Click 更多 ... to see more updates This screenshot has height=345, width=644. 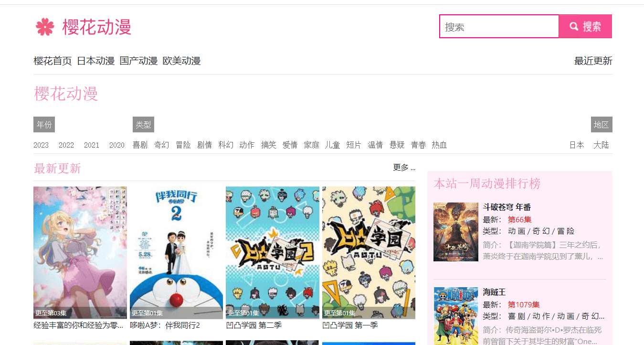(404, 167)
